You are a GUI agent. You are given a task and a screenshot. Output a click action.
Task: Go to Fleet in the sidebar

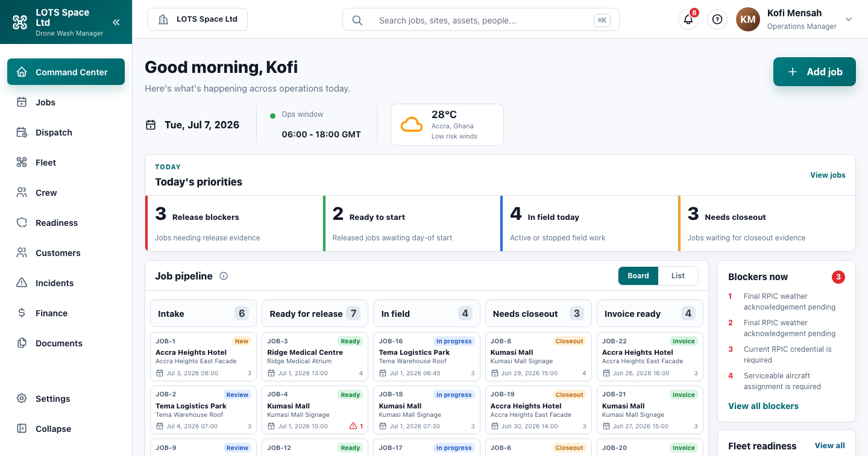[x=66, y=163]
